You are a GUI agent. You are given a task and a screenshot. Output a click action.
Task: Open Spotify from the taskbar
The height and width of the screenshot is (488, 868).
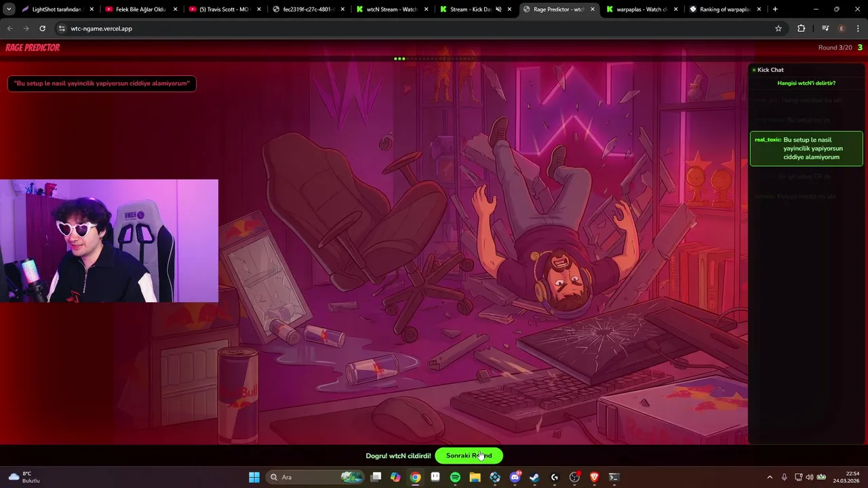coord(455,477)
